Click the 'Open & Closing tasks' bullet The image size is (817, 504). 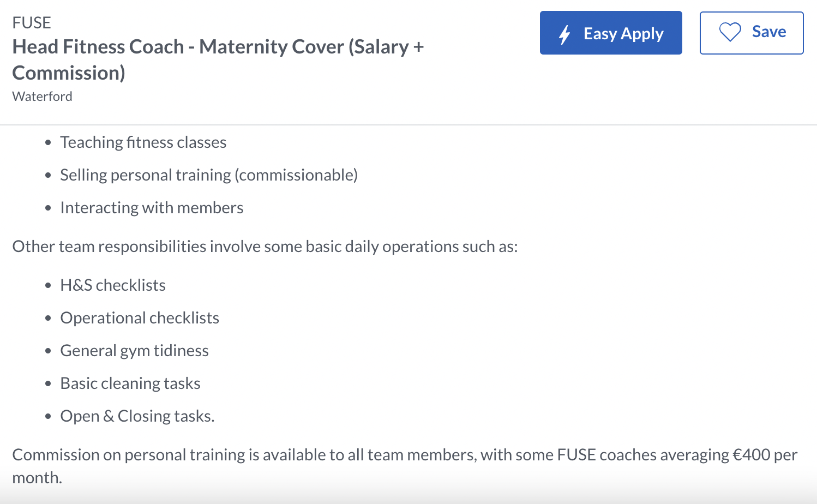137,416
